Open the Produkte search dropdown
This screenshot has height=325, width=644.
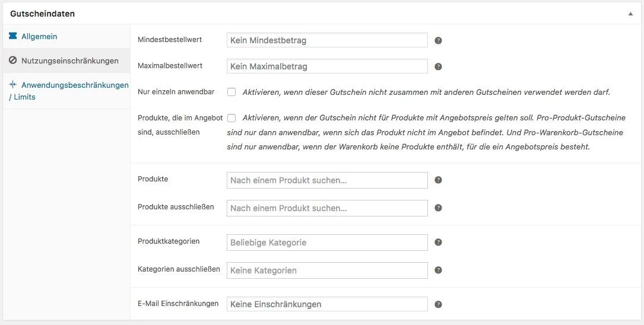327,180
